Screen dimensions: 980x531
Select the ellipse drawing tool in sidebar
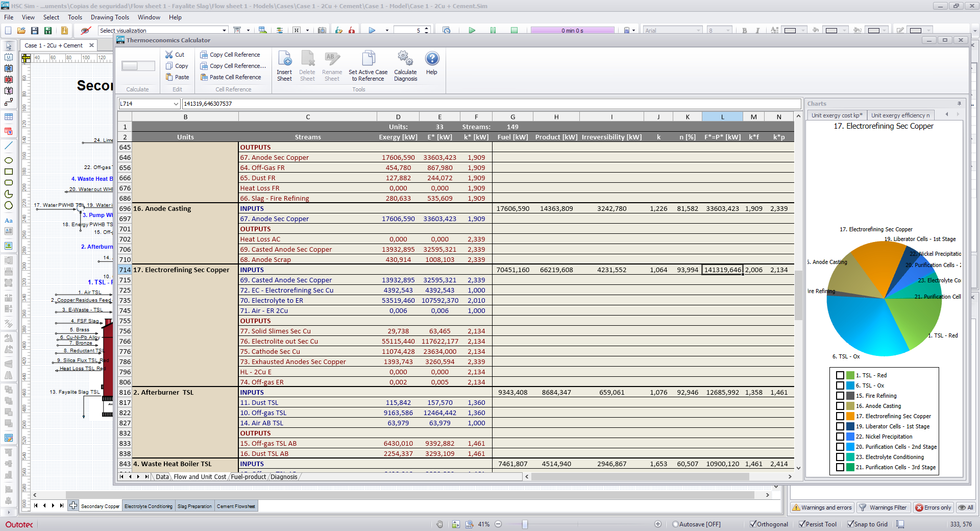coord(9,160)
